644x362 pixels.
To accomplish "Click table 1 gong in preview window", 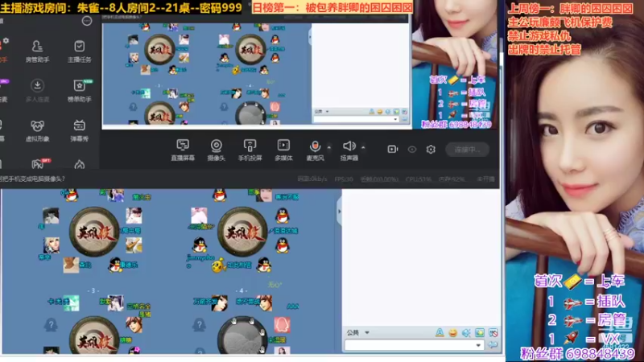I will (159, 50).
